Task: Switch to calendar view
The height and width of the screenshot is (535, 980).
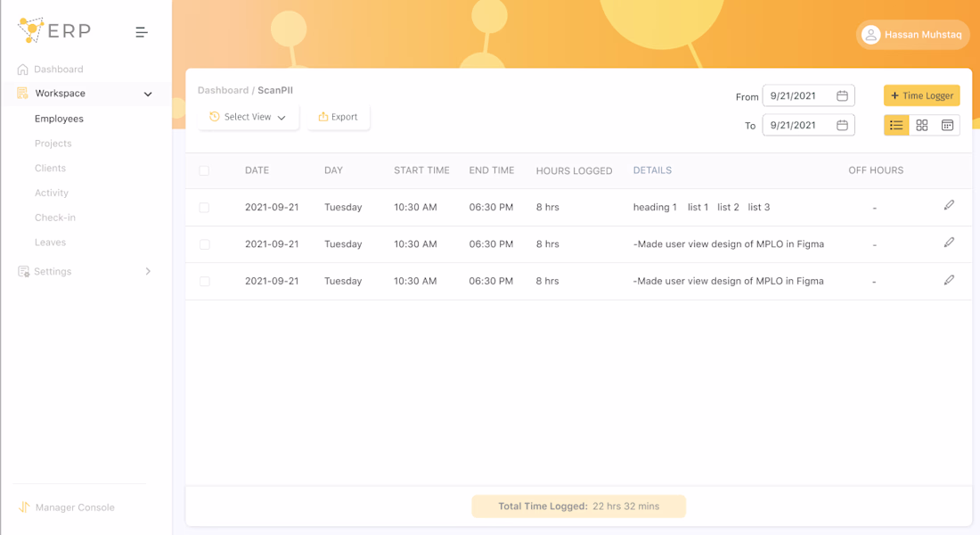Action: [948, 125]
